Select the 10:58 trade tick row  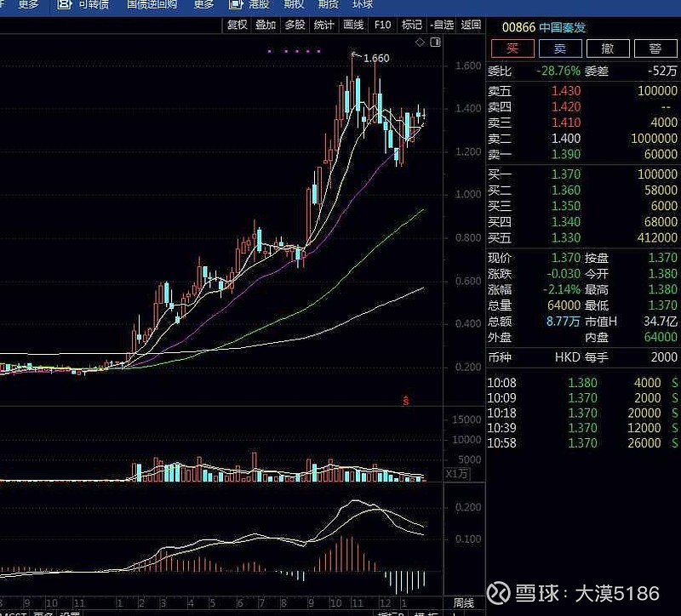(x=582, y=443)
